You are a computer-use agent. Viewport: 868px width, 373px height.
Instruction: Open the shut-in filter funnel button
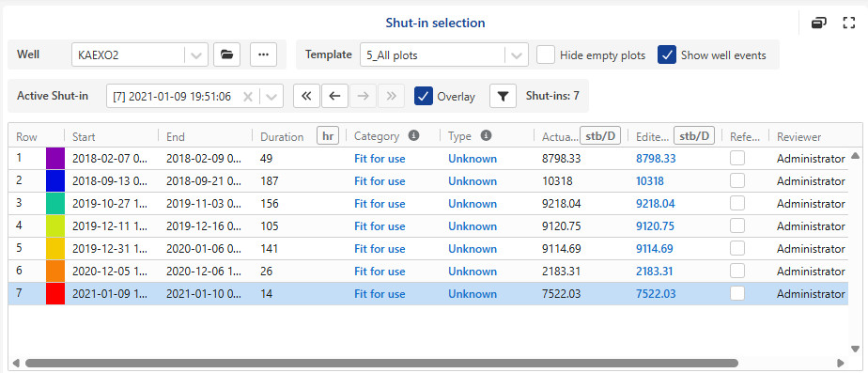tap(503, 96)
